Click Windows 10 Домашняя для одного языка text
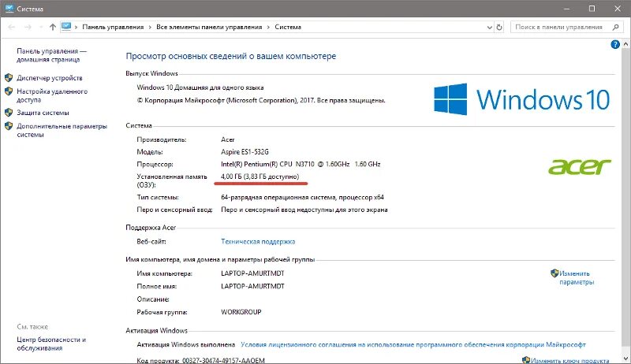The width and height of the screenshot is (631, 364). pyautogui.click(x=200, y=87)
